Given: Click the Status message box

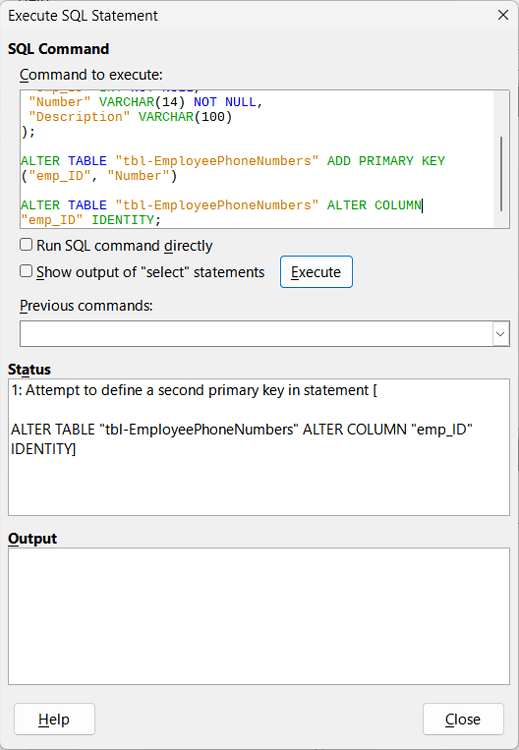Looking at the screenshot, I should click(259, 447).
